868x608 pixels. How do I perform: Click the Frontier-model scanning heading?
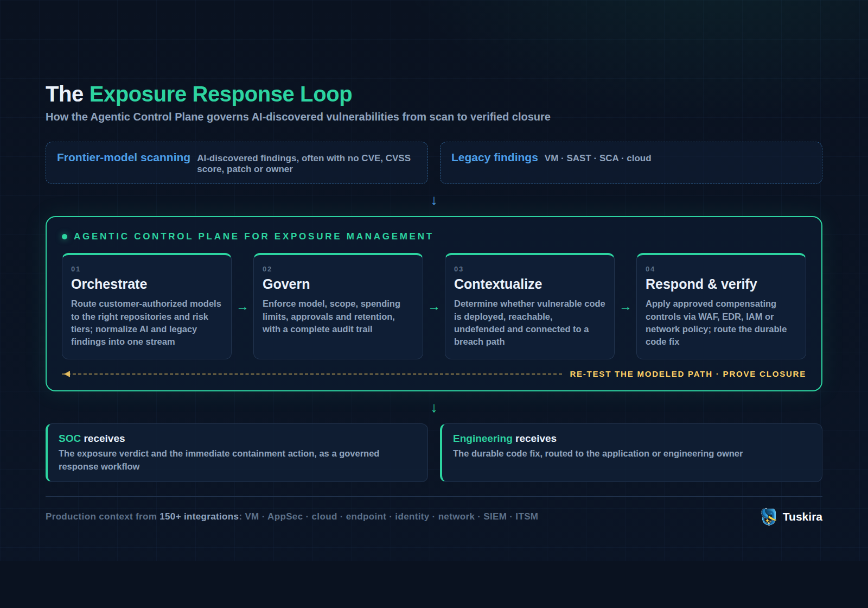[x=124, y=157]
